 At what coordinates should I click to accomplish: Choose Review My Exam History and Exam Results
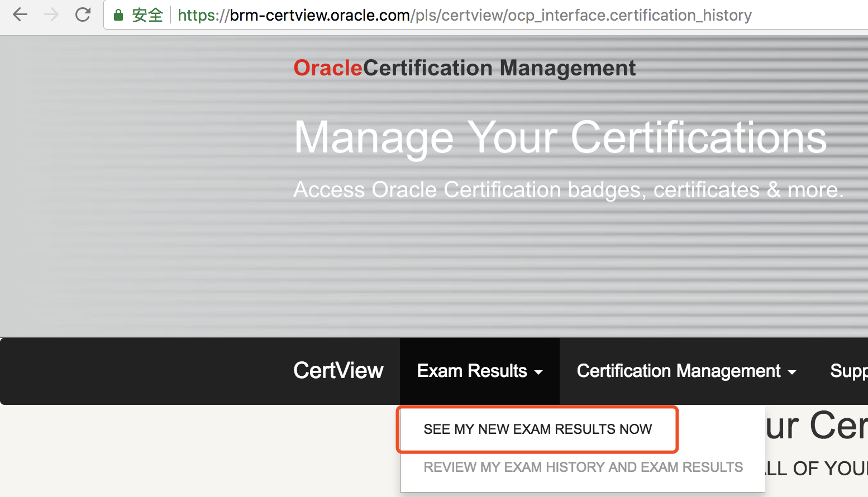[583, 467]
